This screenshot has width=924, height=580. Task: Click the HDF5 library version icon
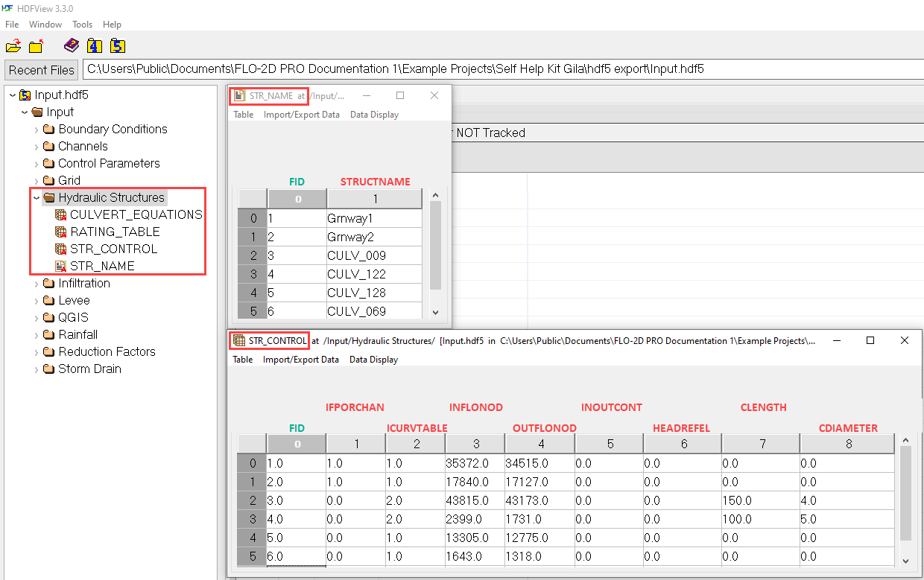[x=118, y=45]
